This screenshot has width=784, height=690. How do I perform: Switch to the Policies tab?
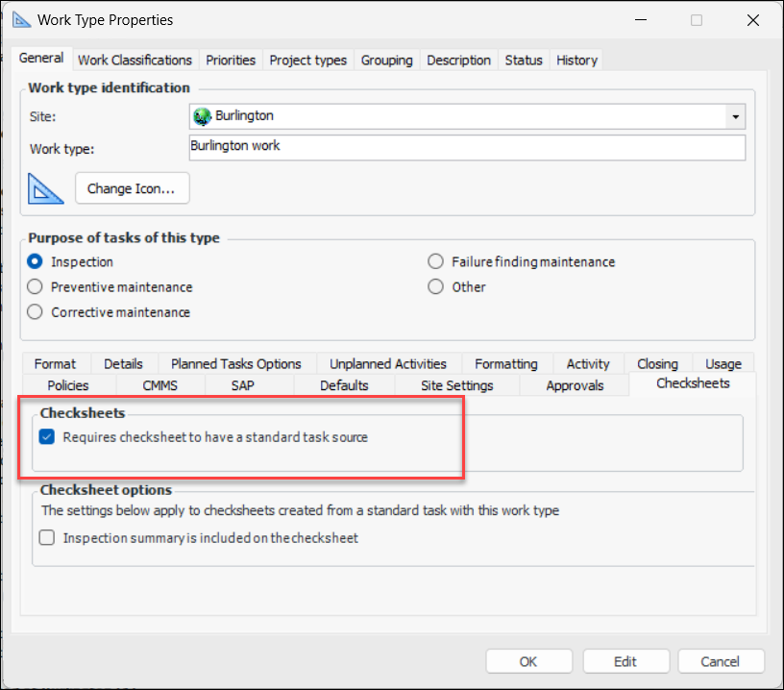tap(68, 385)
